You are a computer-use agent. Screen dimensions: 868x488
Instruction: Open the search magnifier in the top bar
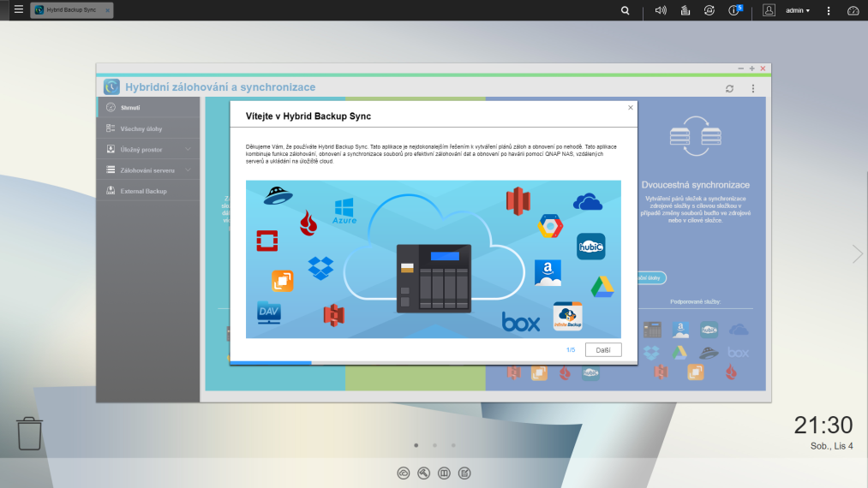625,10
